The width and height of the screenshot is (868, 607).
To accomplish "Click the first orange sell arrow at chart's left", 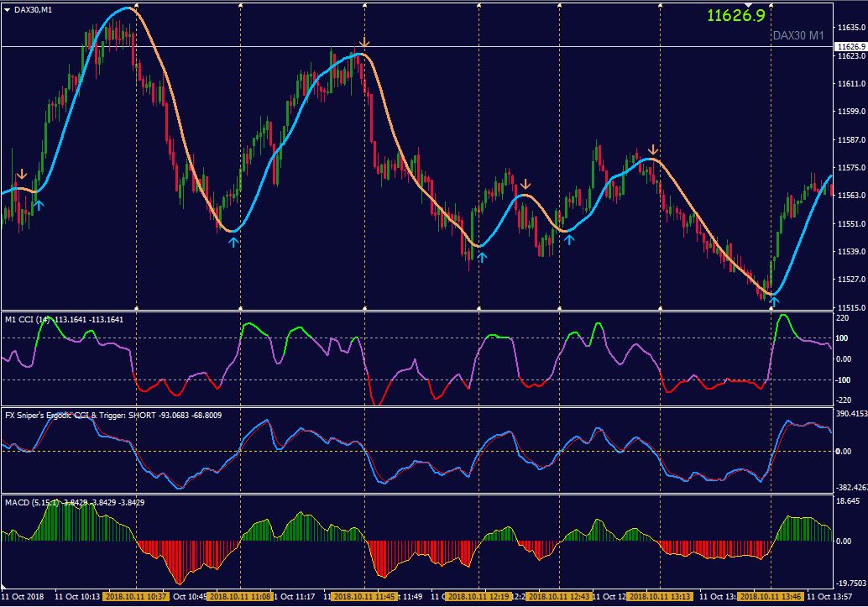I will pos(22,175).
